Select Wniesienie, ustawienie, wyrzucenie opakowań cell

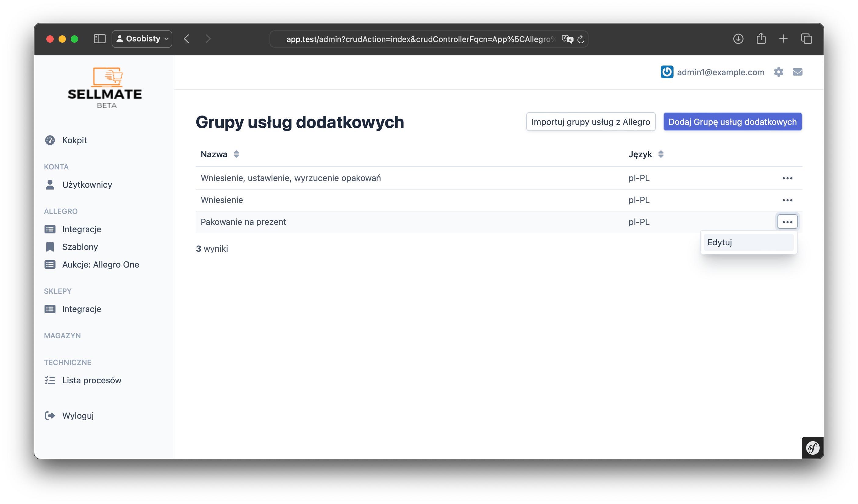(x=291, y=178)
